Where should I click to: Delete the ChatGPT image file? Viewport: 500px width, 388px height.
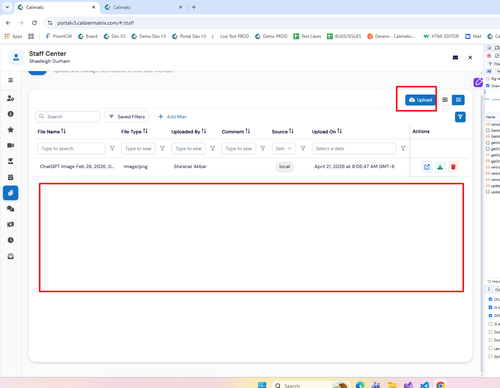coord(453,167)
